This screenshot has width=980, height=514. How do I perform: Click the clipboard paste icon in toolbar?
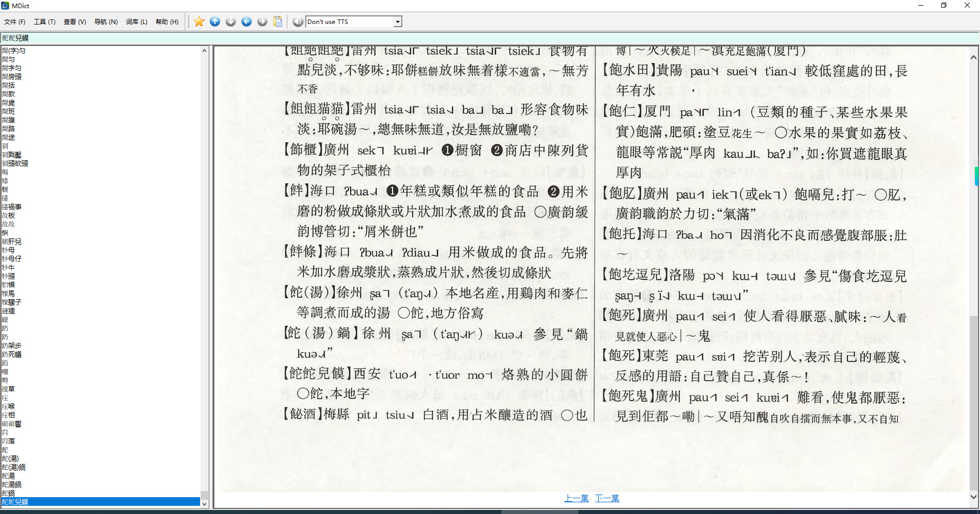coord(278,21)
